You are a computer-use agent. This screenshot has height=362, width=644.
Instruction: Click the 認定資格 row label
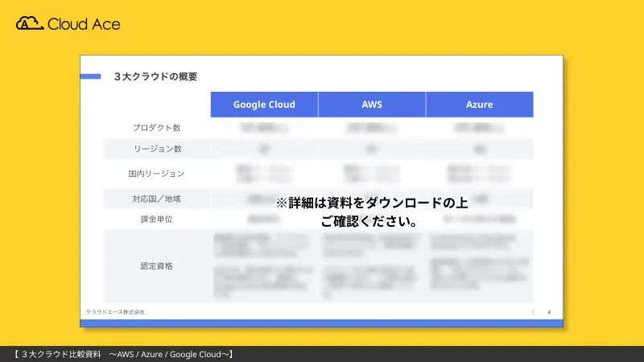(x=156, y=266)
